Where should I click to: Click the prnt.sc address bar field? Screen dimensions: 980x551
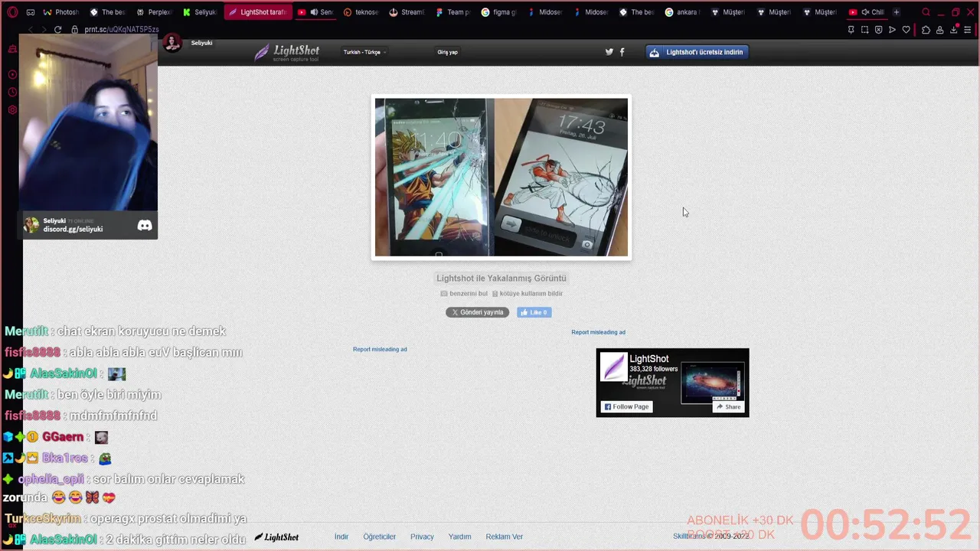[x=121, y=29]
